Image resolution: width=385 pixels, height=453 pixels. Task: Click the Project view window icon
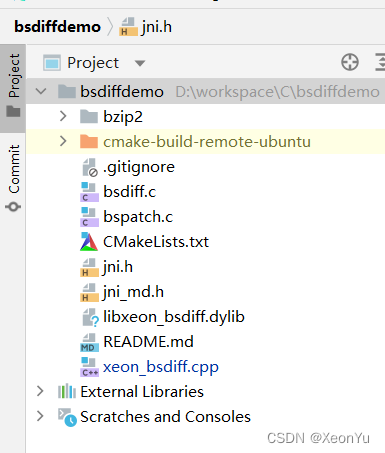point(52,63)
